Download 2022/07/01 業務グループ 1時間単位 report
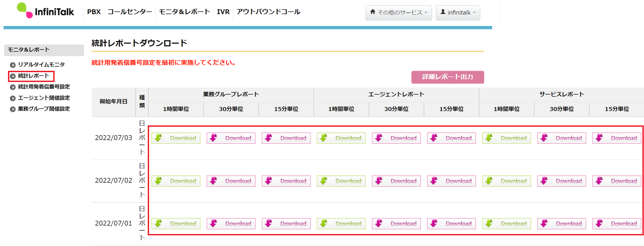 176,224
